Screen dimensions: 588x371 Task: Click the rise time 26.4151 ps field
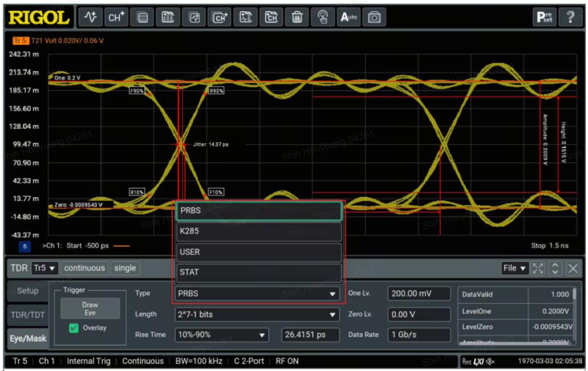[311, 334]
